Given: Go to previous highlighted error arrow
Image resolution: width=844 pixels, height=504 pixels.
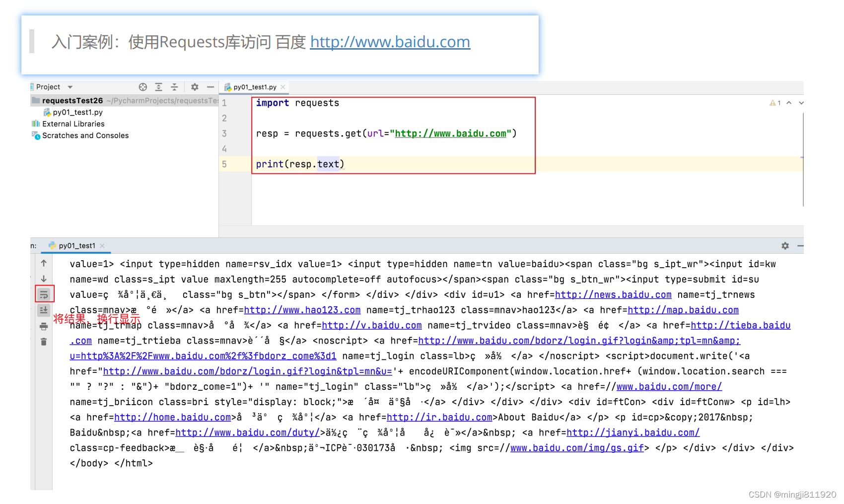Looking at the screenshot, I should click(789, 103).
